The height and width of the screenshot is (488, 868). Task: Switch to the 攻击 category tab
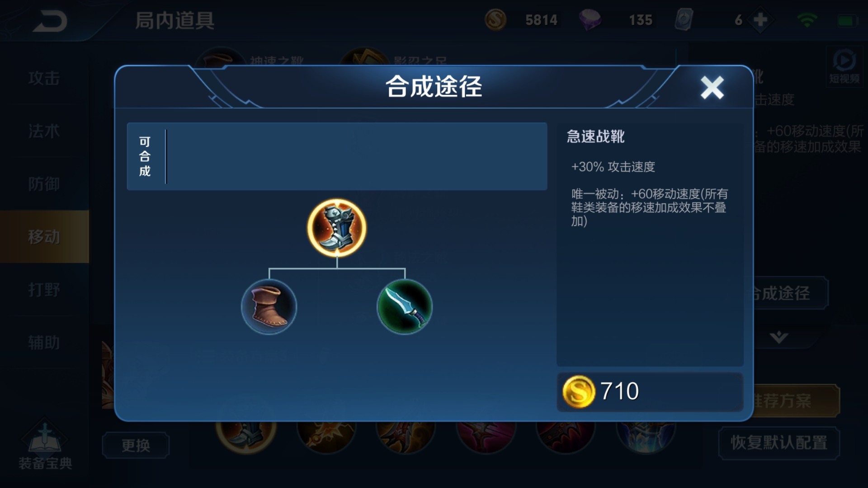click(44, 78)
